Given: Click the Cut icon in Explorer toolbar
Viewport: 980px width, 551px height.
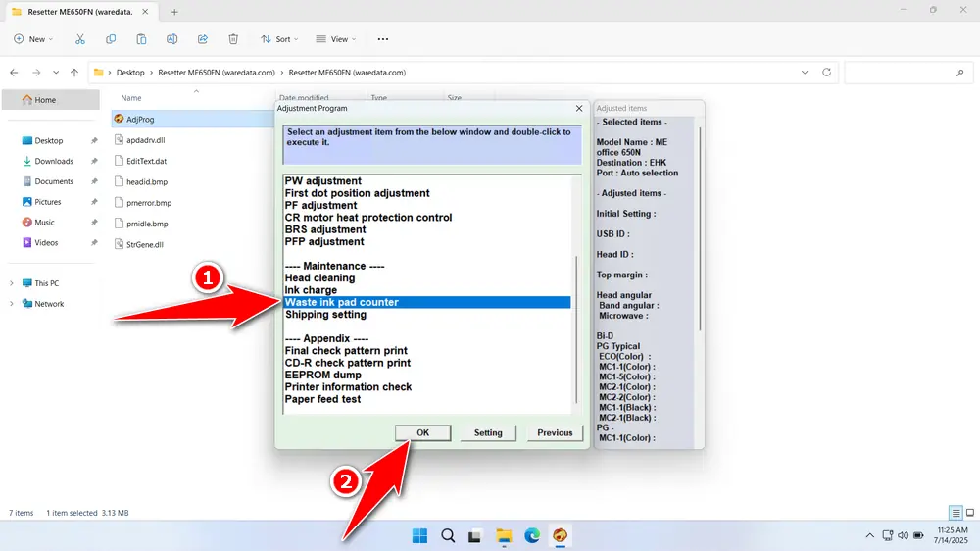Looking at the screenshot, I should click(x=80, y=39).
